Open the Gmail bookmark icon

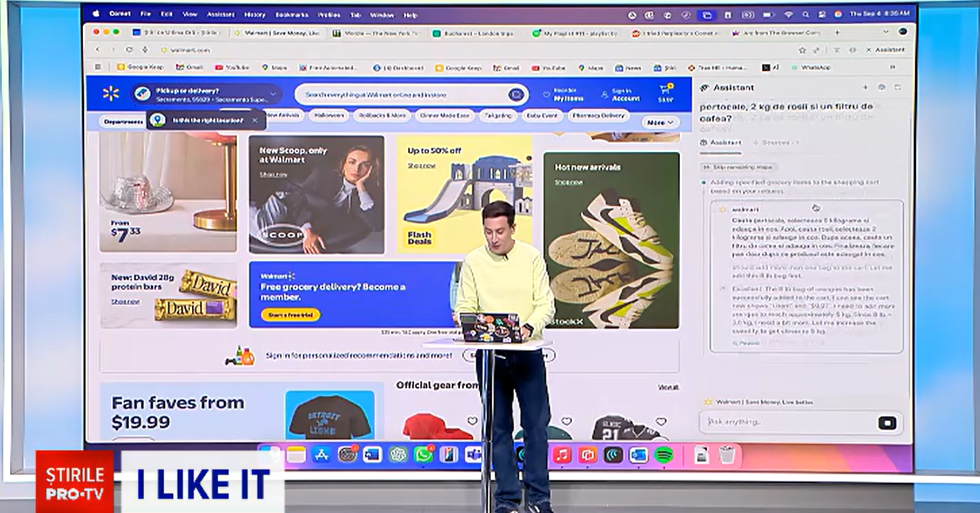point(178,67)
